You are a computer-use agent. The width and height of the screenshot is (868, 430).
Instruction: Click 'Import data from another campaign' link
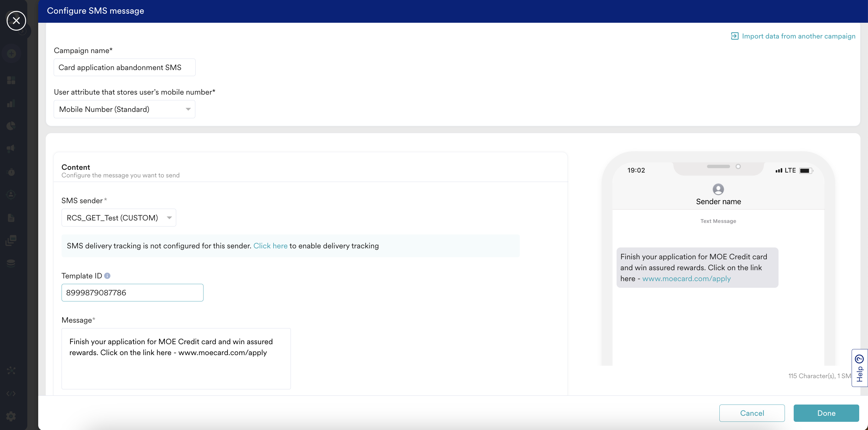[798, 36]
